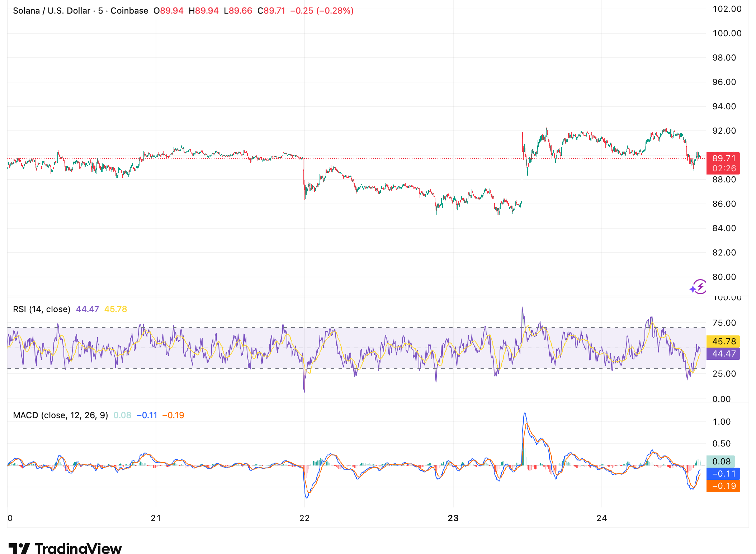This screenshot has width=756, height=554.
Task: Open RSI (14, close) indicator settings
Action: [x=41, y=309]
